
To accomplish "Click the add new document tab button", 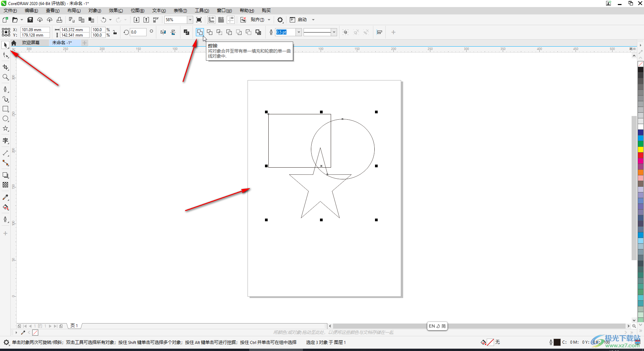I will [x=85, y=43].
